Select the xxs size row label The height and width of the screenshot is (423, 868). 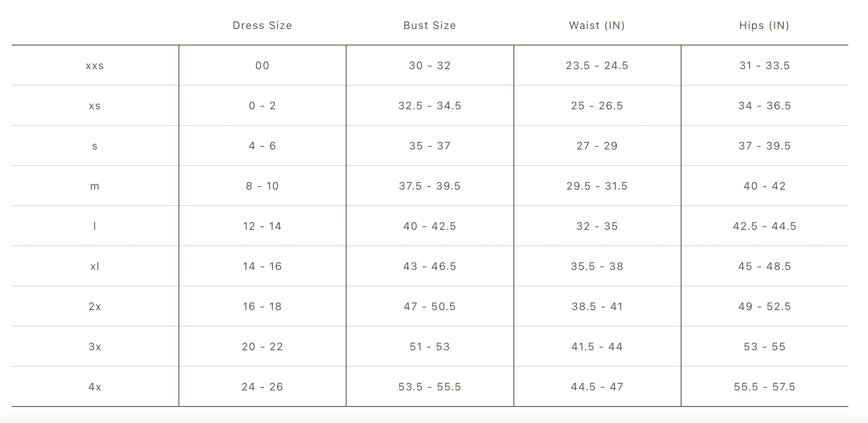pyautogui.click(x=95, y=66)
